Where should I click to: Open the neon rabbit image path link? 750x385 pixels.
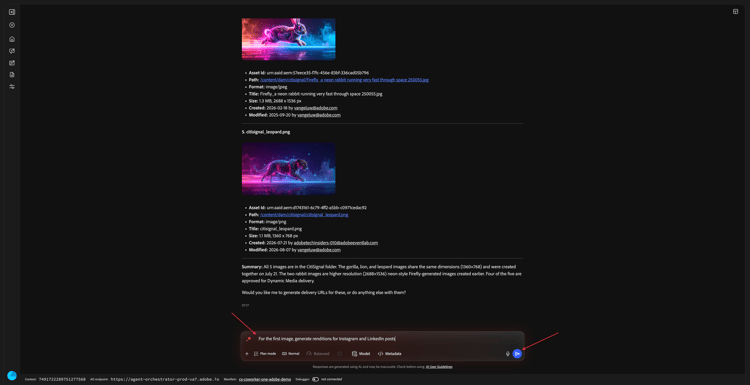point(344,80)
